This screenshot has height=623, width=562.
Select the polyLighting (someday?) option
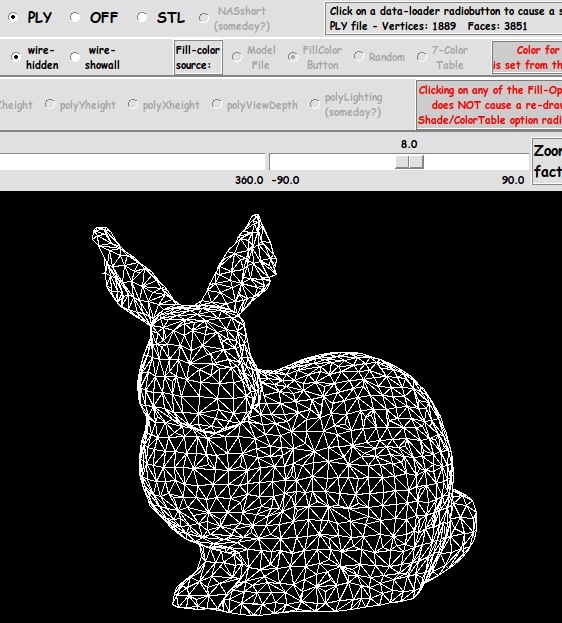(x=315, y=104)
